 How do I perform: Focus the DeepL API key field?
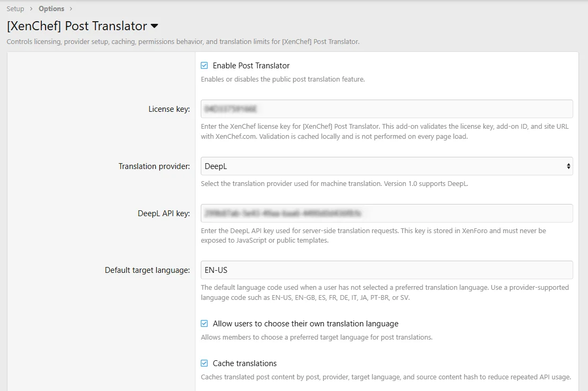387,214
